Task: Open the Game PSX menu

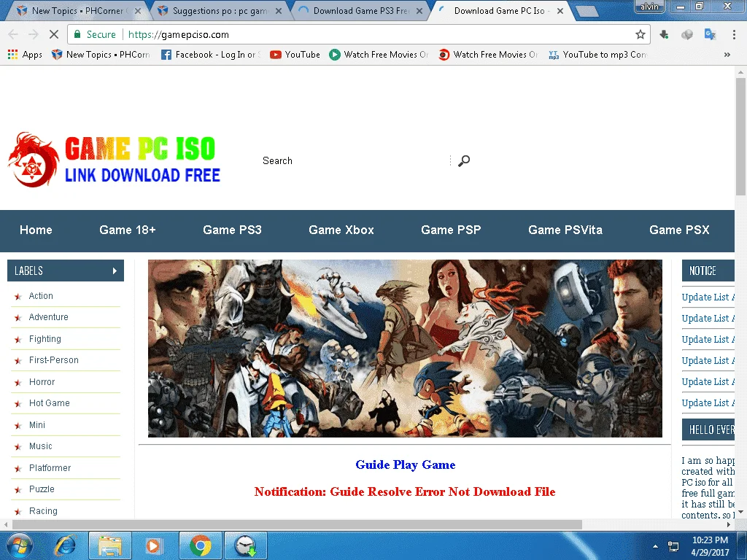Action: point(679,230)
